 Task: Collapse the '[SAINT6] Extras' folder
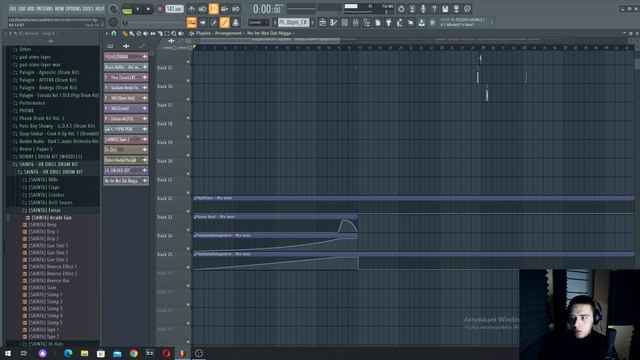point(44,210)
